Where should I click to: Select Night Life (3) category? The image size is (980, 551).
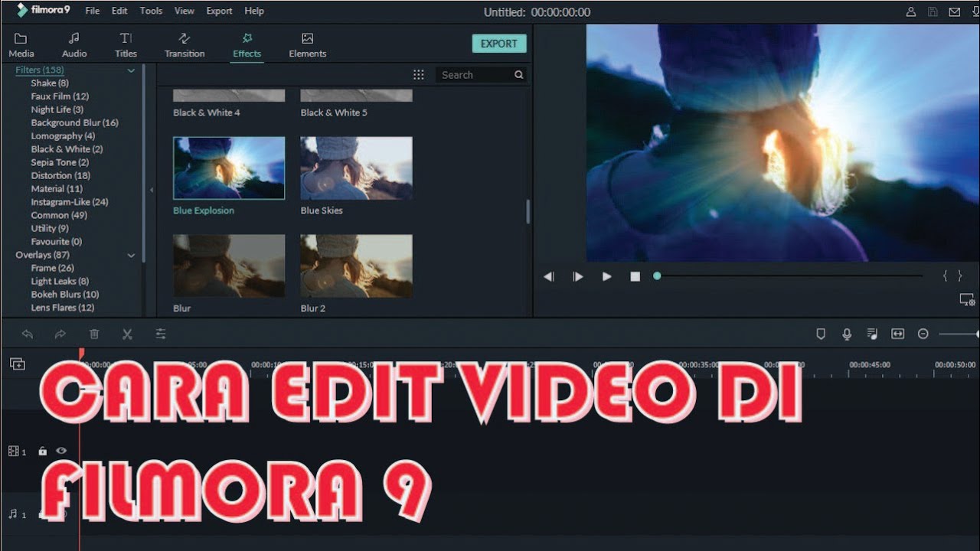pos(57,109)
